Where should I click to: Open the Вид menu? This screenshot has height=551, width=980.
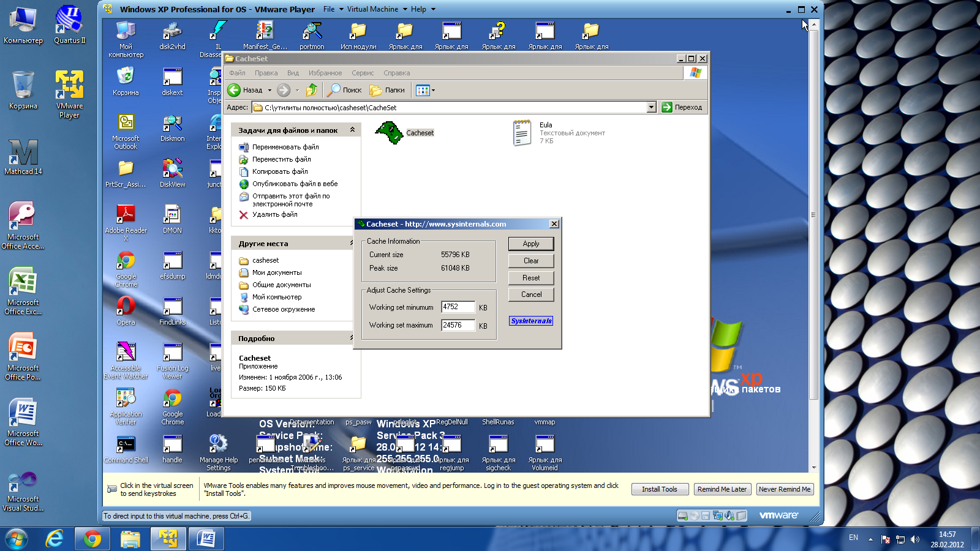(293, 73)
